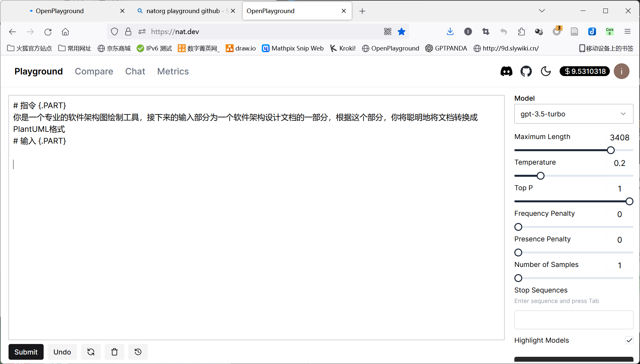Viewport: 640px width, 364px height.
Task: Click the regenerate icon next to Undo
Action: click(91, 352)
